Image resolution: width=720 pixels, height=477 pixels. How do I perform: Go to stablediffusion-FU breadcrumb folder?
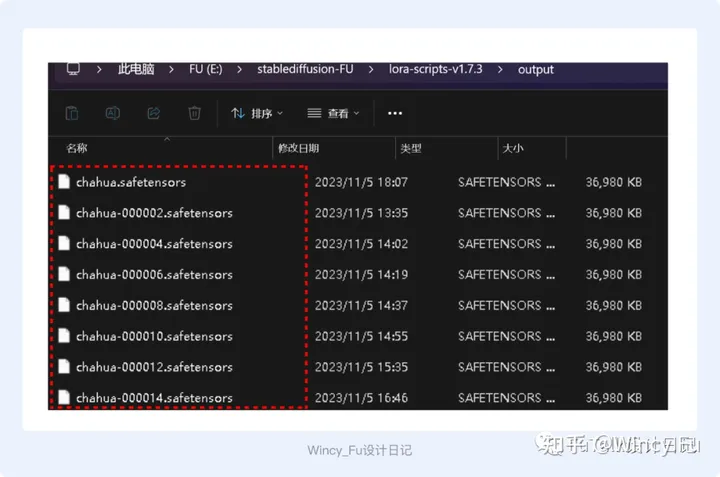[305, 69]
